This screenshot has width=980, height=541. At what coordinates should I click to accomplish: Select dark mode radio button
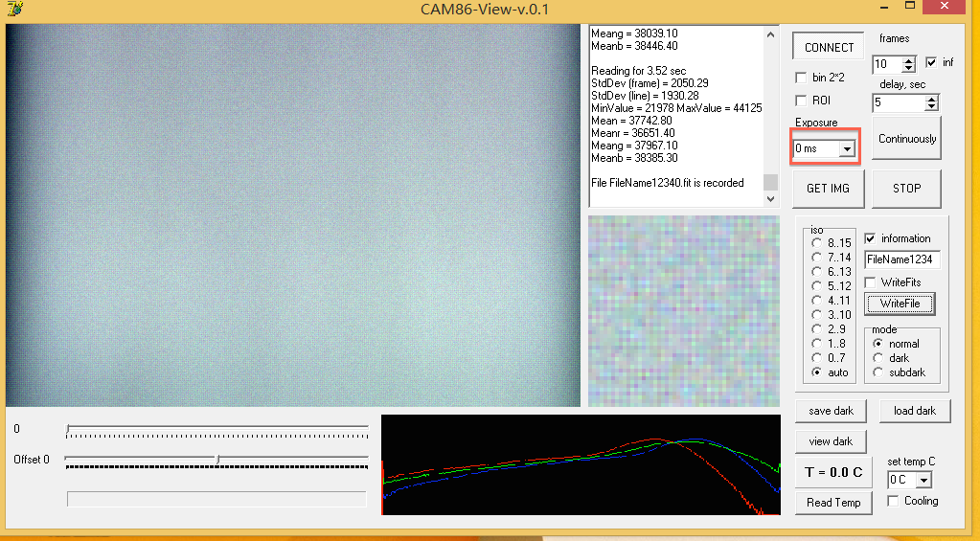pyautogui.click(x=878, y=358)
